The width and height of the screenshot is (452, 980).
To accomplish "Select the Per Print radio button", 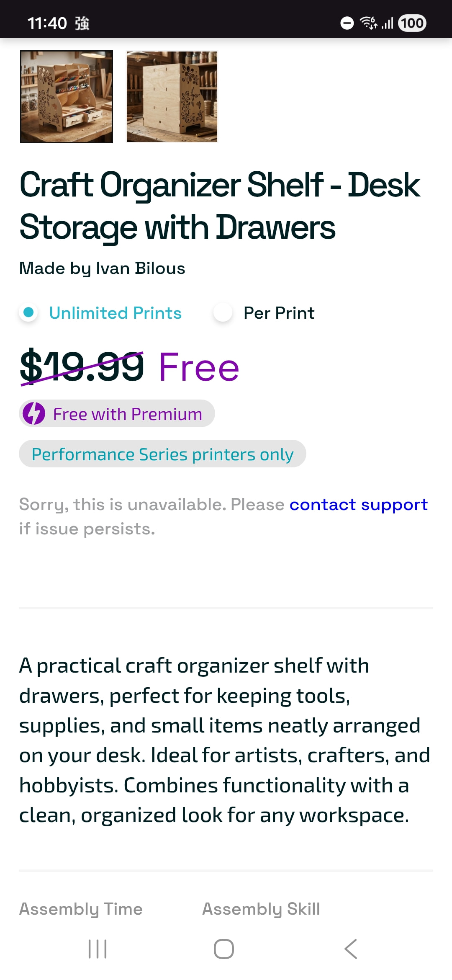I will coord(223,312).
